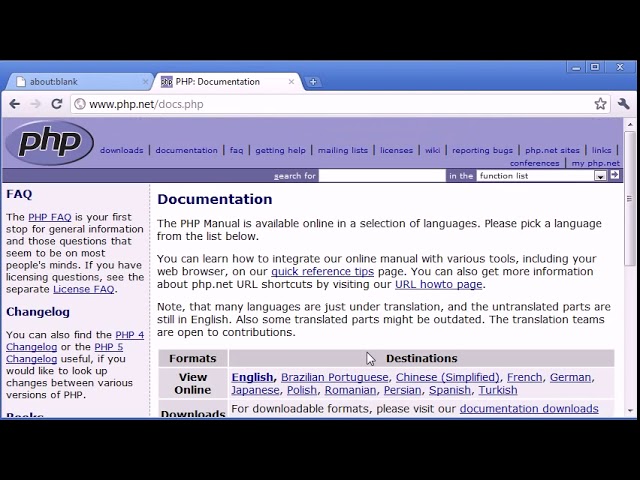640x480 pixels.
Task: Click the scrollbar up arrow
Action: (630, 124)
